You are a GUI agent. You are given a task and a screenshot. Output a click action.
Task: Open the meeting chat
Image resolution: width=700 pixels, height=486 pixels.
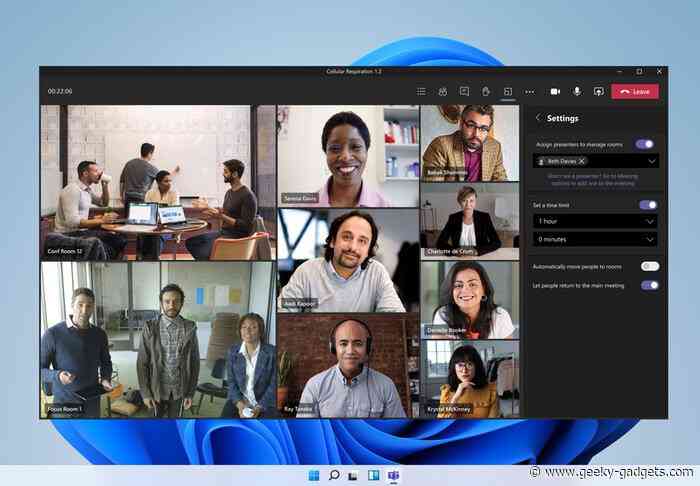pyautogui.click(x=464, y=91)
